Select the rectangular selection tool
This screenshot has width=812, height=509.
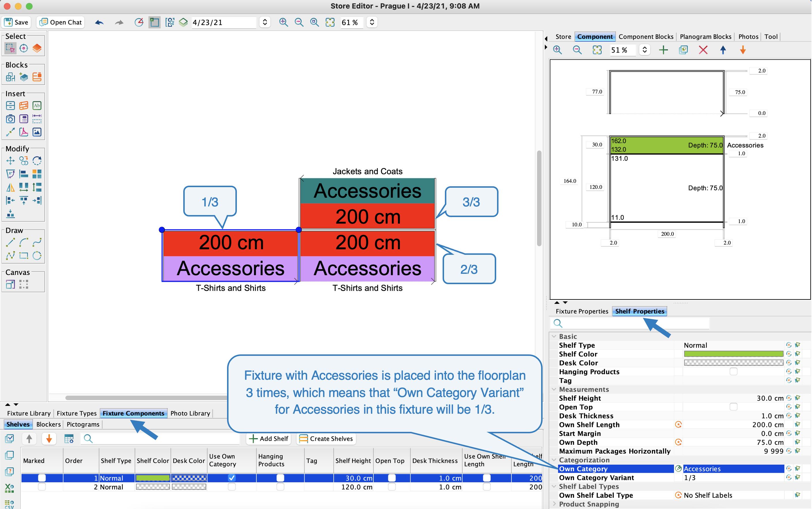tap(10, 48)
